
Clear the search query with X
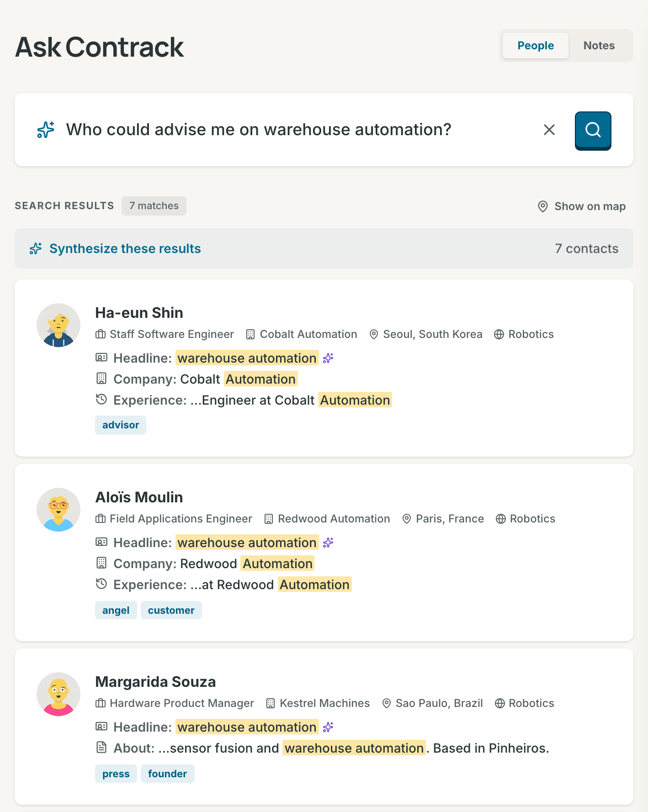(x=549, y=130)
